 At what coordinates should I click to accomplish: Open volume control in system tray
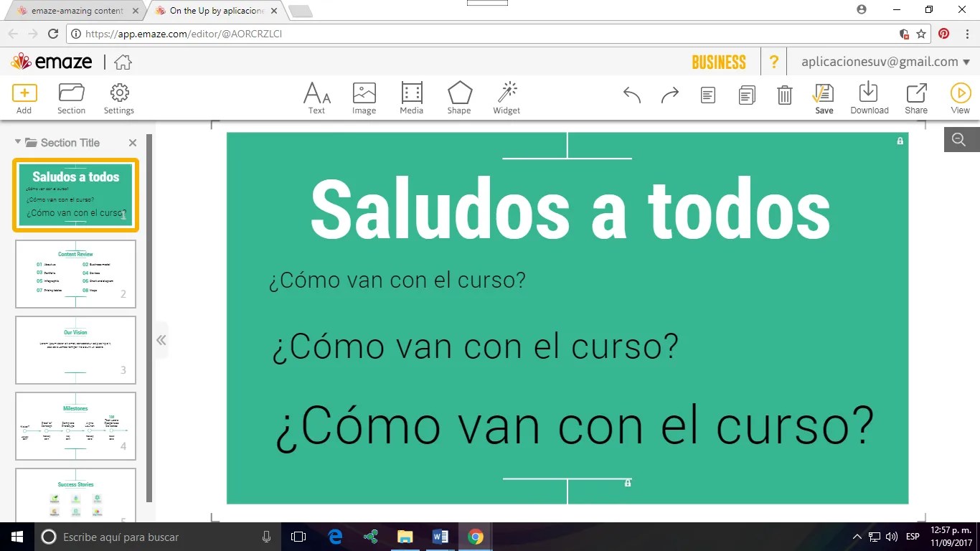pyautogui.click(x=892, y=537)
